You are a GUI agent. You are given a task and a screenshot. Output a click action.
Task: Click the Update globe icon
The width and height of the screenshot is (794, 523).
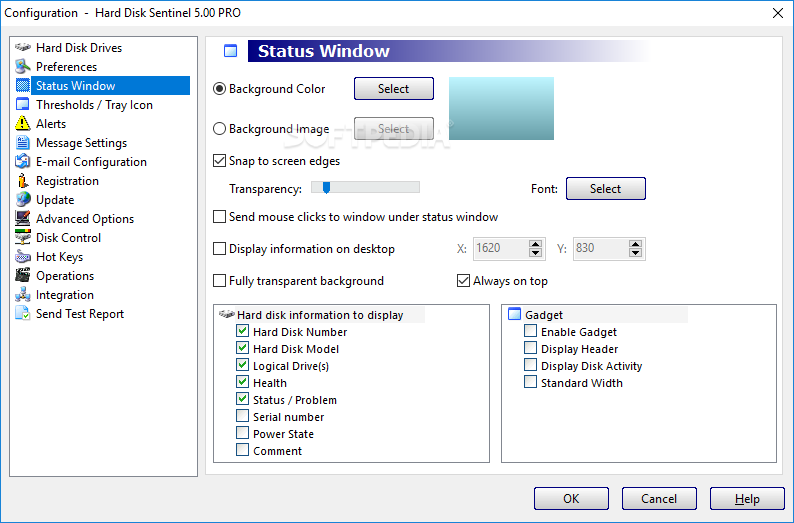[22, 199]
